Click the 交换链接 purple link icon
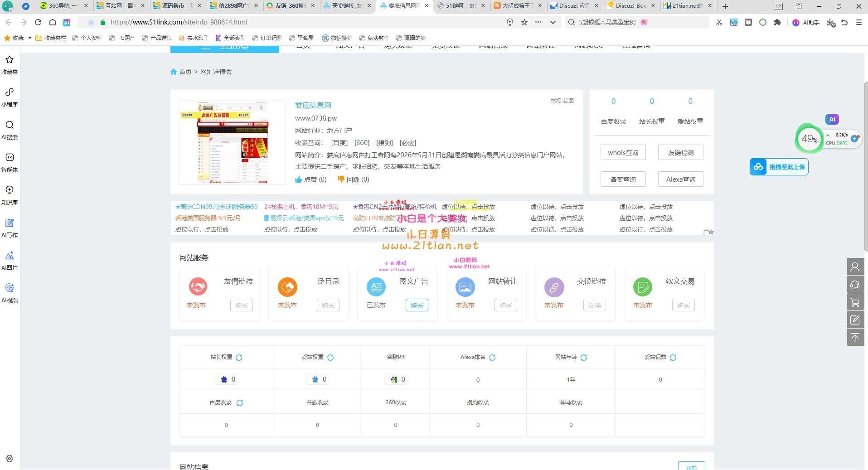The image size is (868, 470). coord(554,287)
